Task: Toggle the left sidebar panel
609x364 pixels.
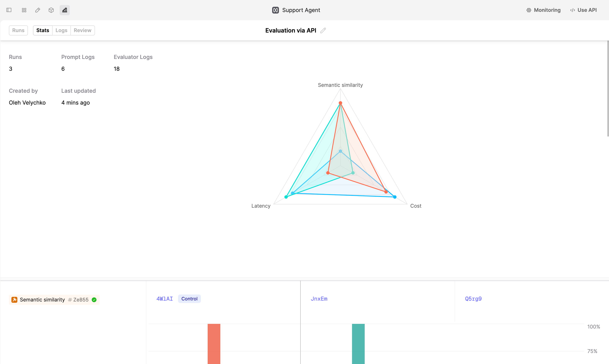Action: point(9,10)
